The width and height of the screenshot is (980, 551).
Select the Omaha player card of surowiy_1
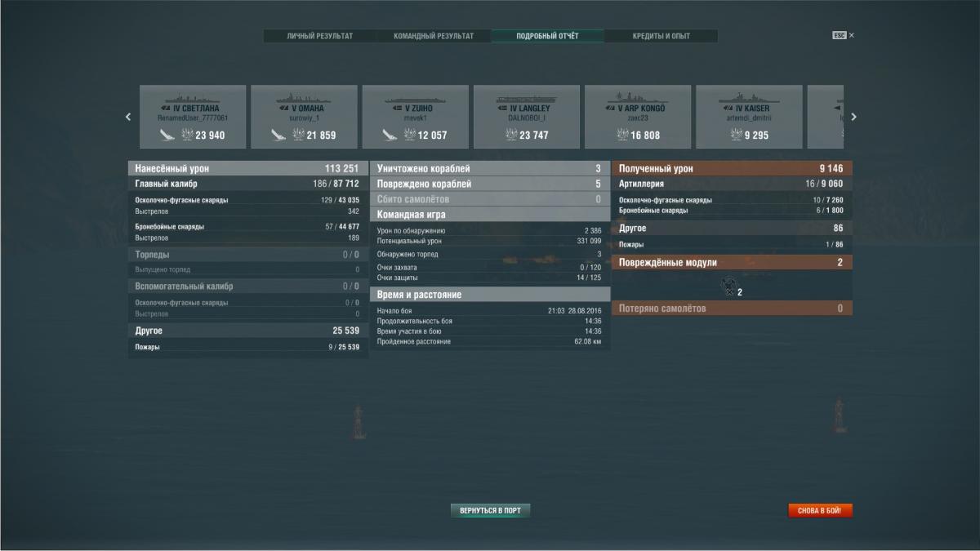click(304, 117)
